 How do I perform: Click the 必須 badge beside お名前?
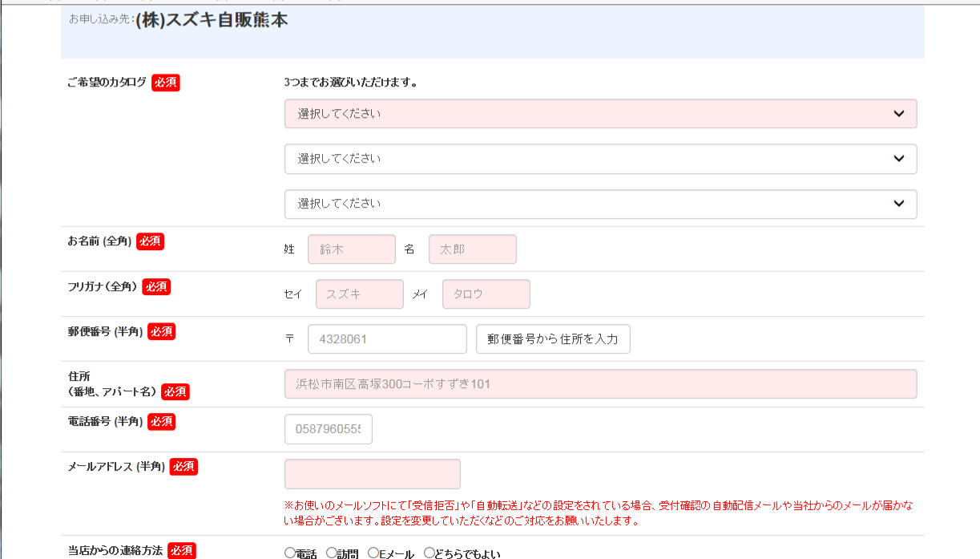(x=150, y=241)
